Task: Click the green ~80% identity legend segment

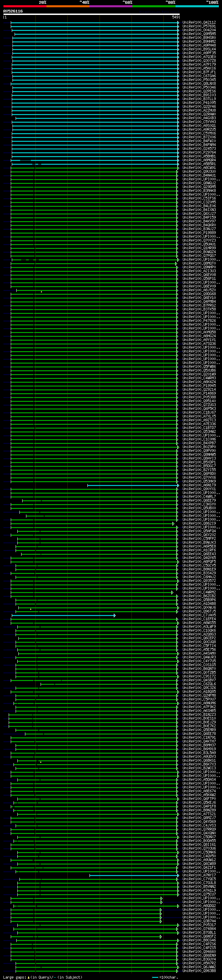Action: pos(154,6)
